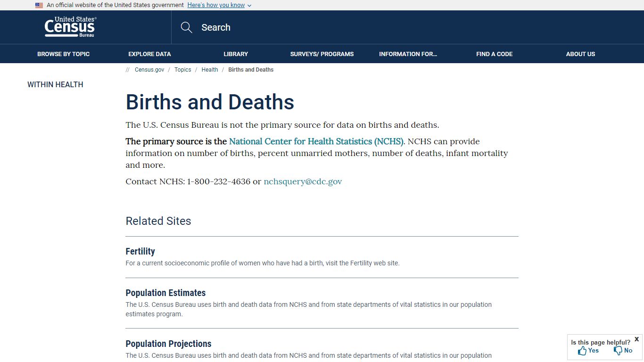Open the Information For... menu
Viewport: 644px width, 362px height.
[x=408, y=54]
